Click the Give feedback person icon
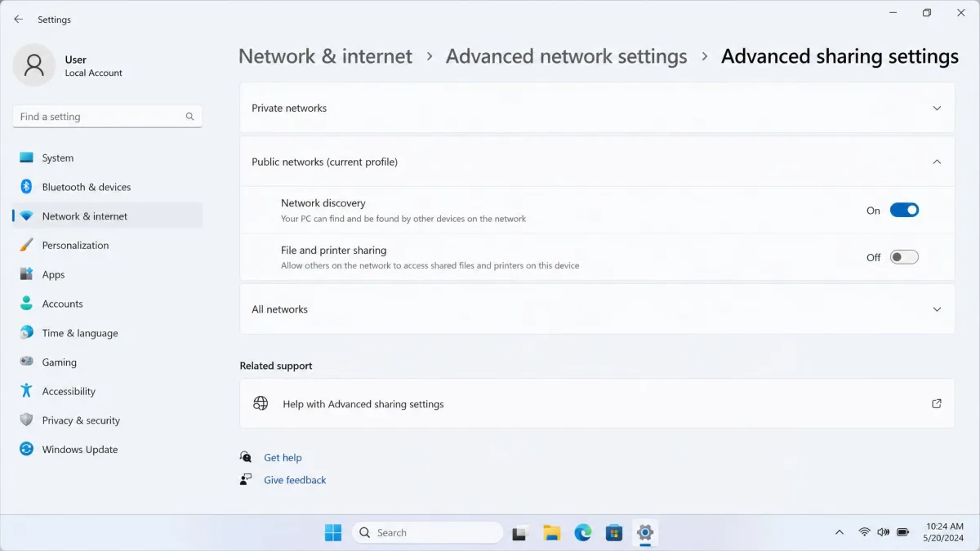The image size is (980, 551). [246, 480]
